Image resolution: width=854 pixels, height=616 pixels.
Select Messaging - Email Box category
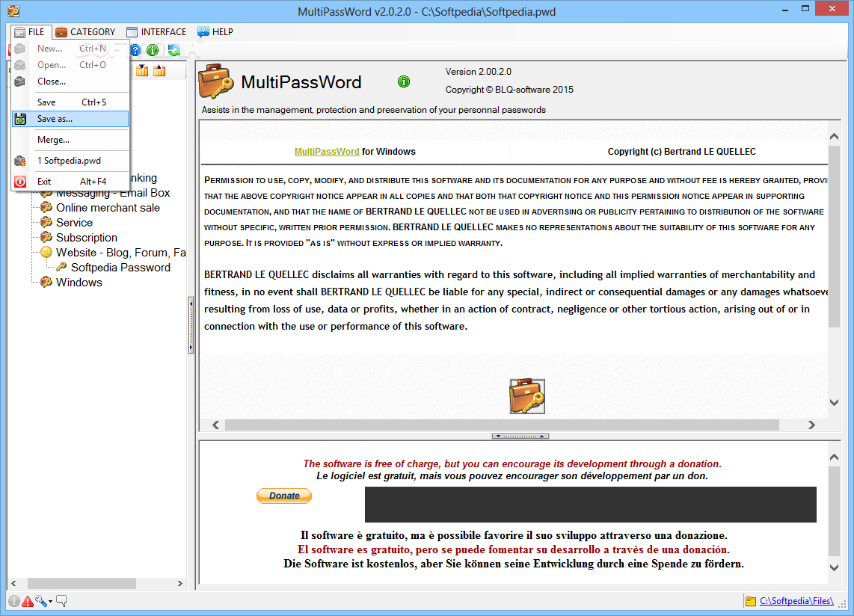click(x=113, y=193)
